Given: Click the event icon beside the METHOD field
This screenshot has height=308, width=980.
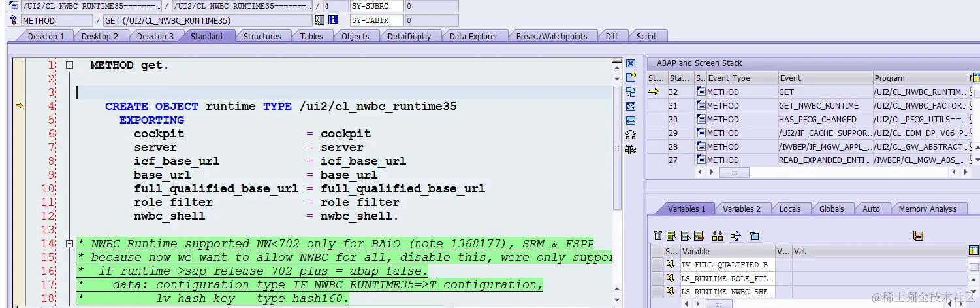Looking at the screenshot, I should [14, 20].
